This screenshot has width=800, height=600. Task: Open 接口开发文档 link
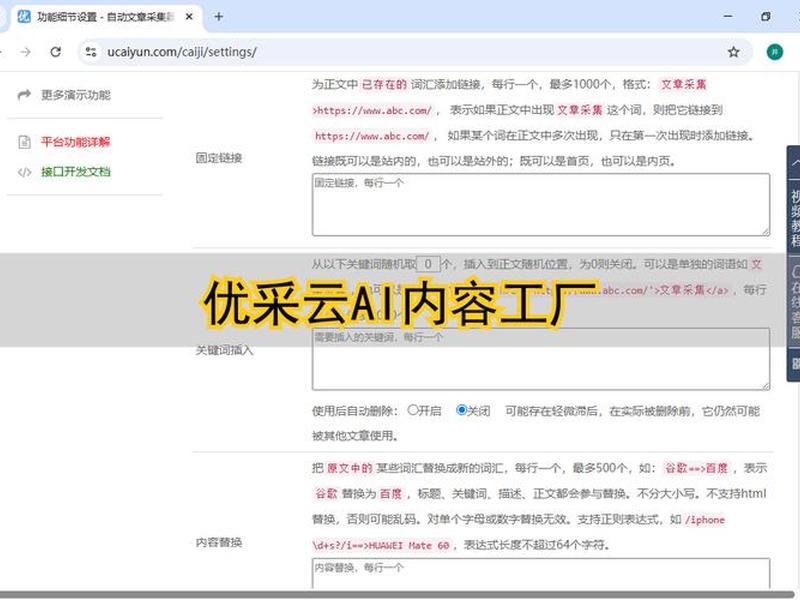(x=76, y=172)
